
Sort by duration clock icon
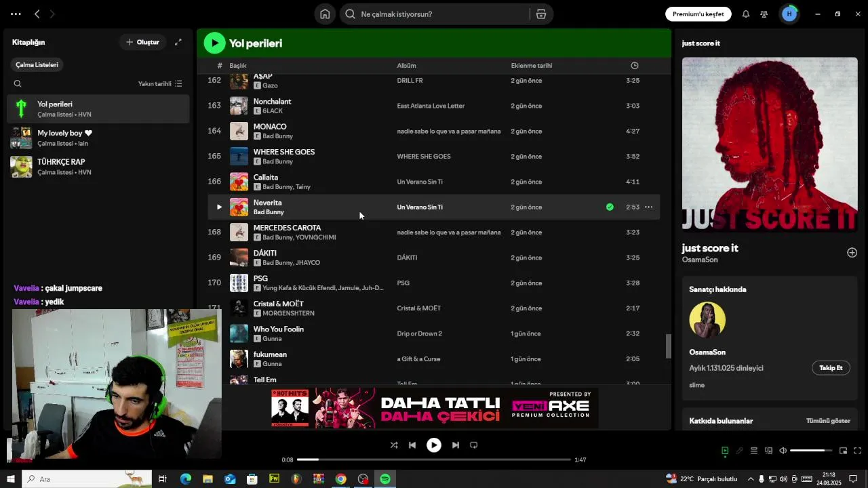click(x=635, y=66)
